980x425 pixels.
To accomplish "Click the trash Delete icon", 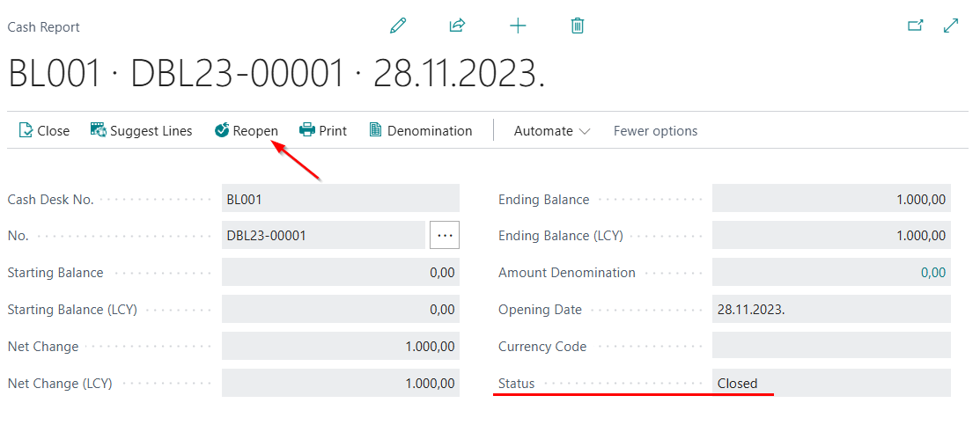I will point(578,26).
